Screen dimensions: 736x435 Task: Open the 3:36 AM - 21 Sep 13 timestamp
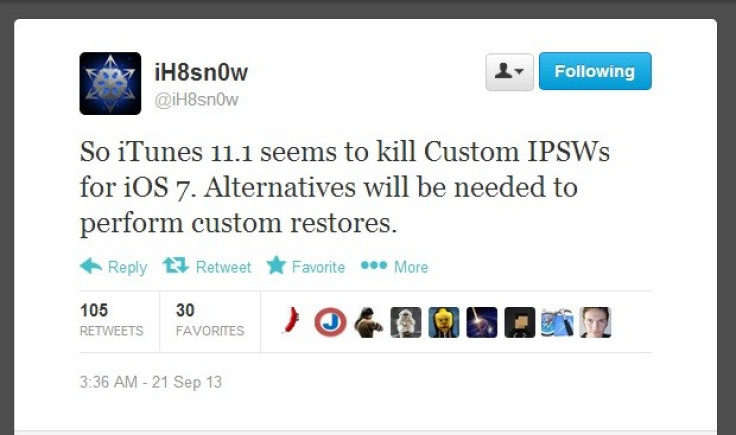[x=151, y=382]
